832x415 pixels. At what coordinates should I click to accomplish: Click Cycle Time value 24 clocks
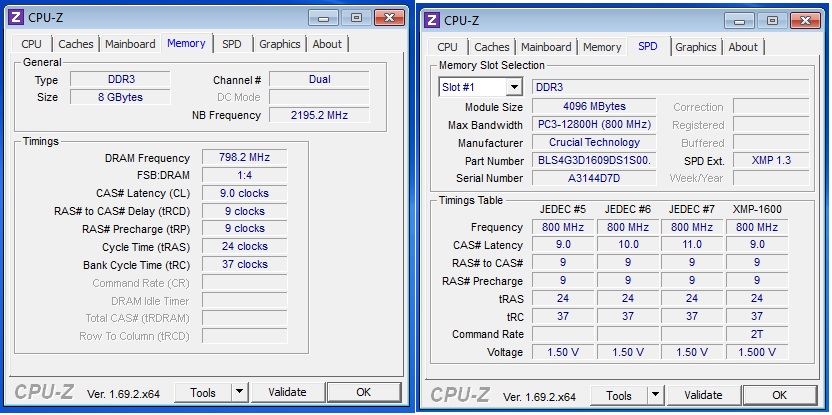(x=245, y=247)
